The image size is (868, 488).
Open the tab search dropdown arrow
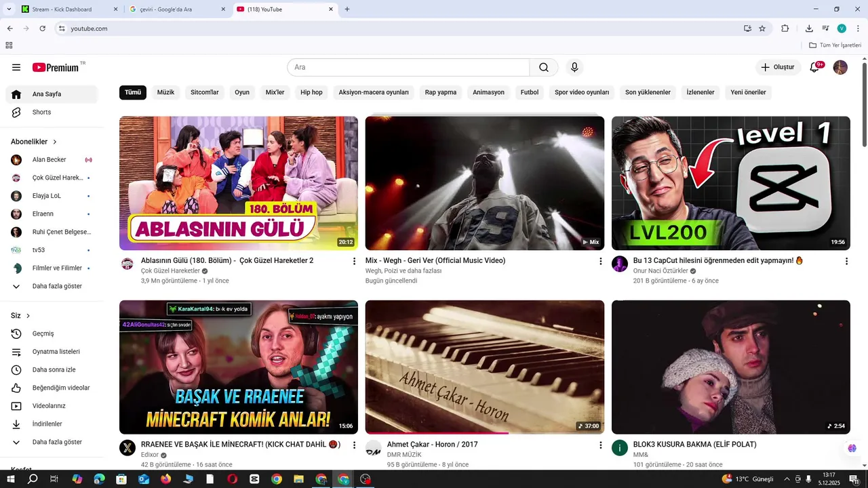coord(9,9)
